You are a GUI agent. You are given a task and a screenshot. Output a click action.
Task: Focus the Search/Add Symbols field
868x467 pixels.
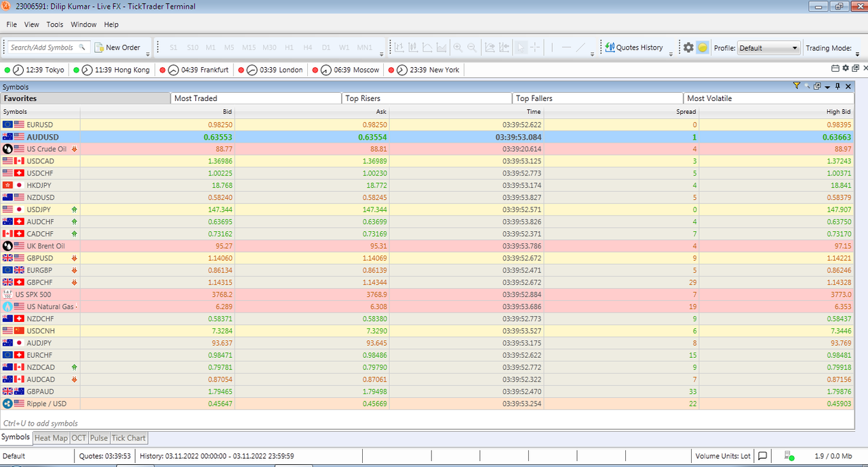pyautogui.click(x=47, y=47)
